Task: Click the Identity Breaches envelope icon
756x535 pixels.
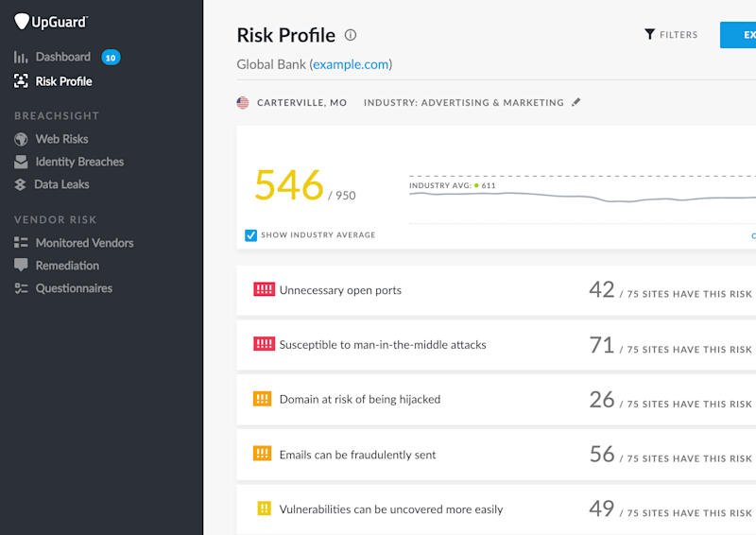Action: click(21, 162)
